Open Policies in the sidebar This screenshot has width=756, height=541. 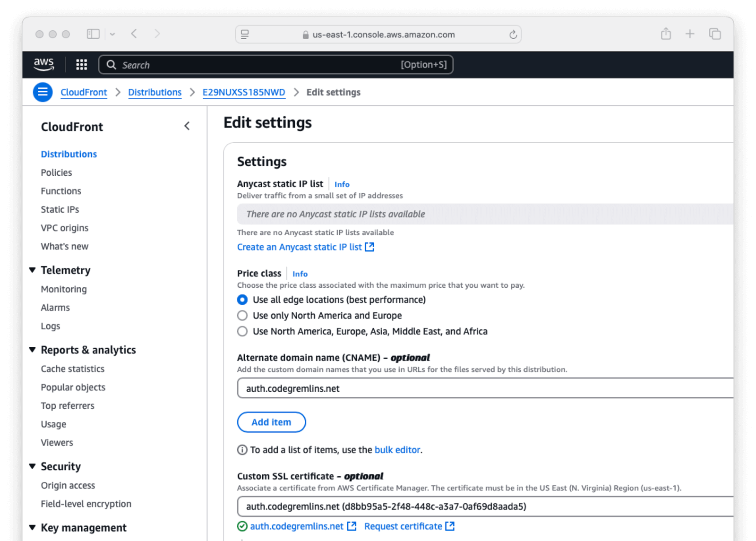click(x=56, y=172)
